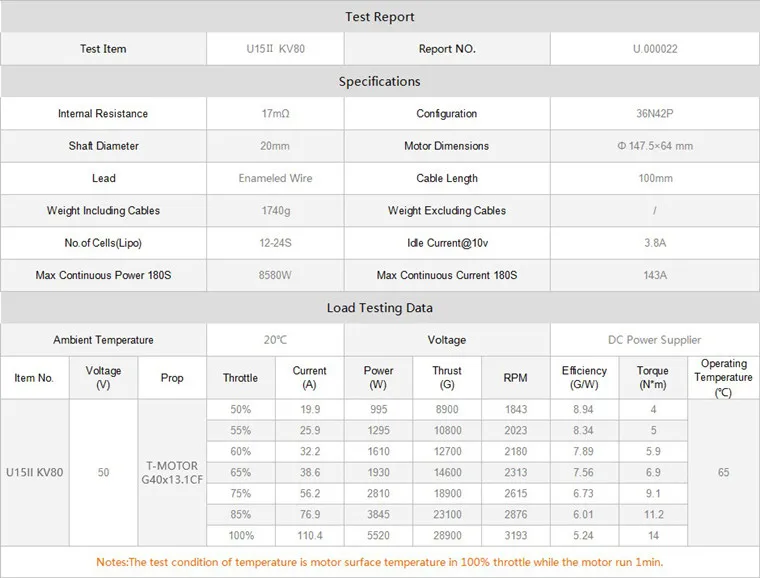
Task: Click the 'Power (W)' column header
Action: coord(378,378)
